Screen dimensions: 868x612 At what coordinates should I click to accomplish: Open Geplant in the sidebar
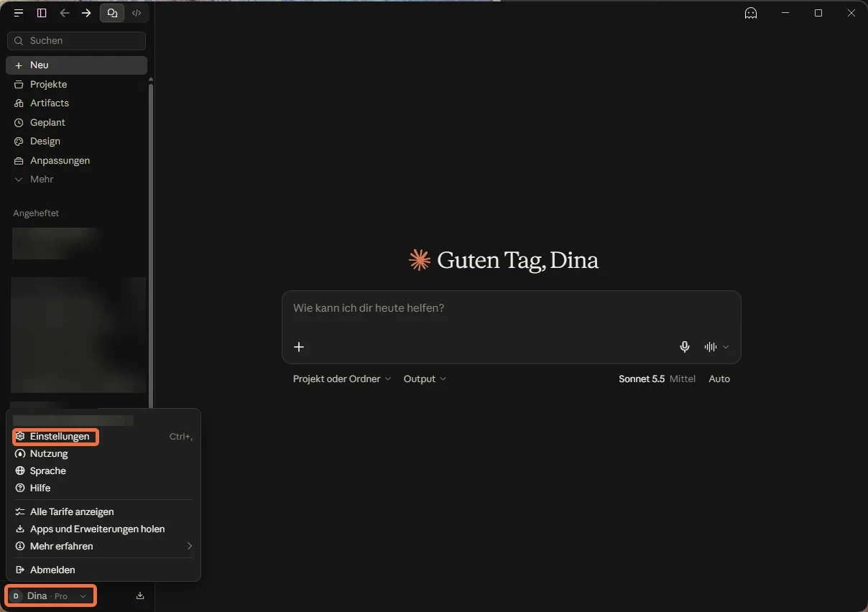click(x=76, y=122)
